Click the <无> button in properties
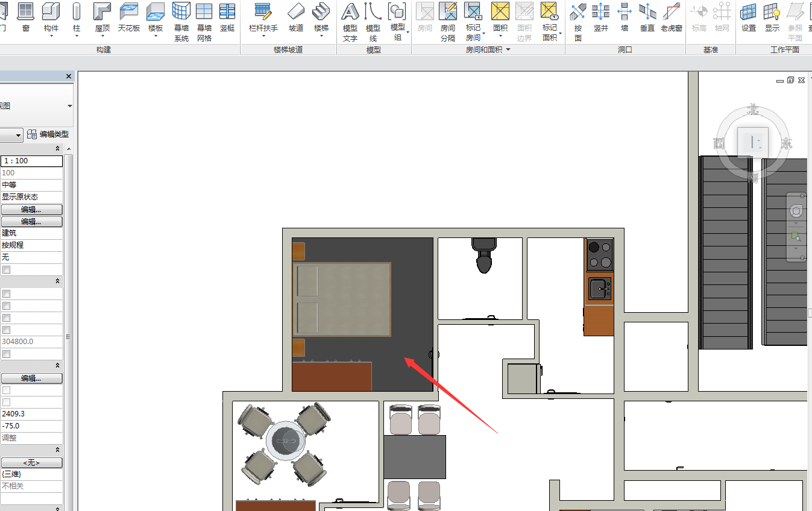The height and width of the screenshot is (511, 812). coord(31,462)
